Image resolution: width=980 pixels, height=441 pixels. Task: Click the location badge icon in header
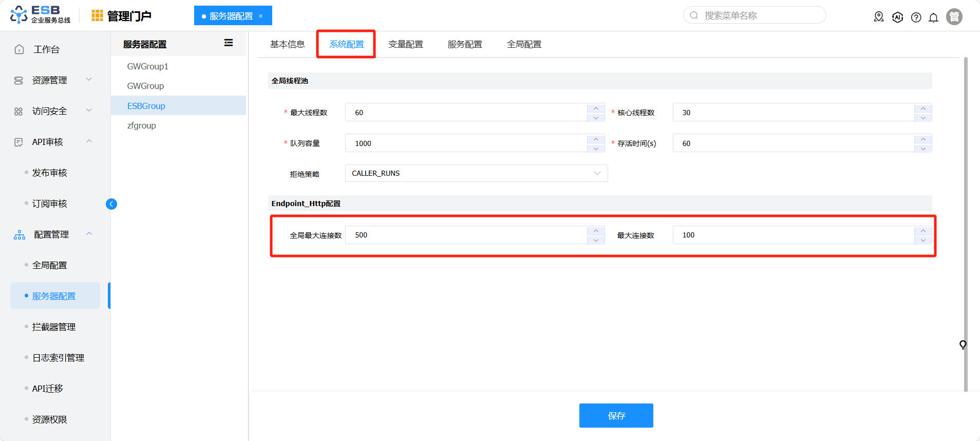(879, 17)
